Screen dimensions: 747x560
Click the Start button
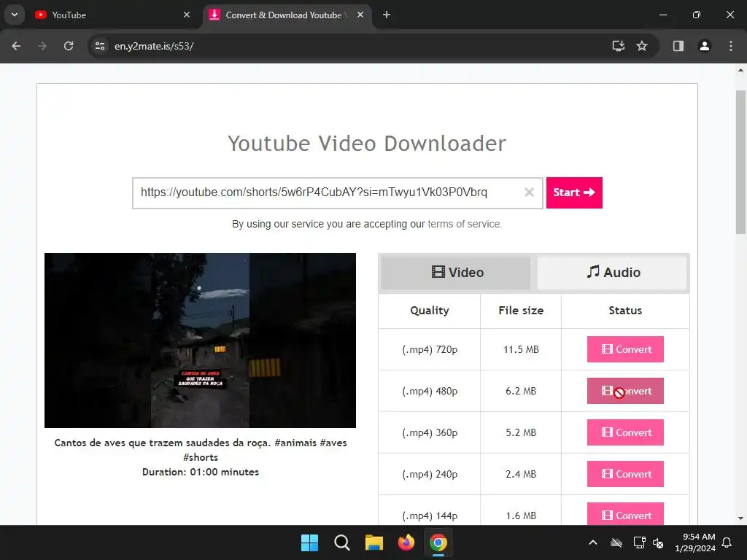coord(574,192)
